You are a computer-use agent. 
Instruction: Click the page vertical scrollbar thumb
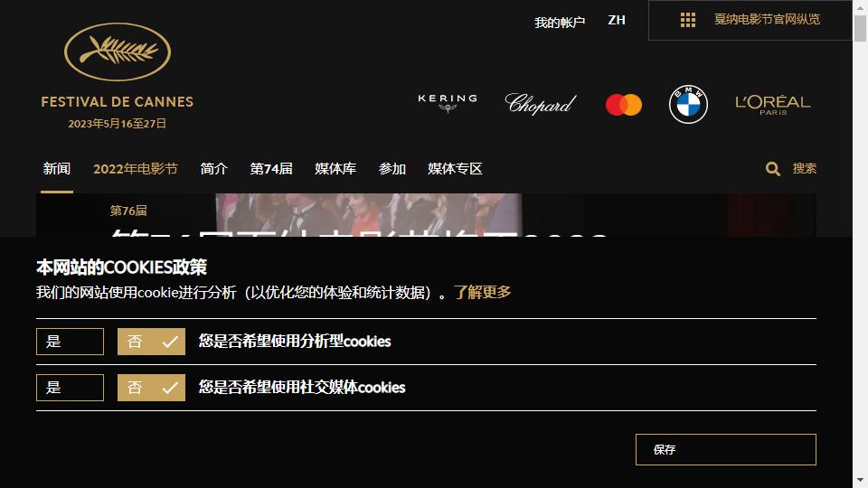tap(860, 28)
